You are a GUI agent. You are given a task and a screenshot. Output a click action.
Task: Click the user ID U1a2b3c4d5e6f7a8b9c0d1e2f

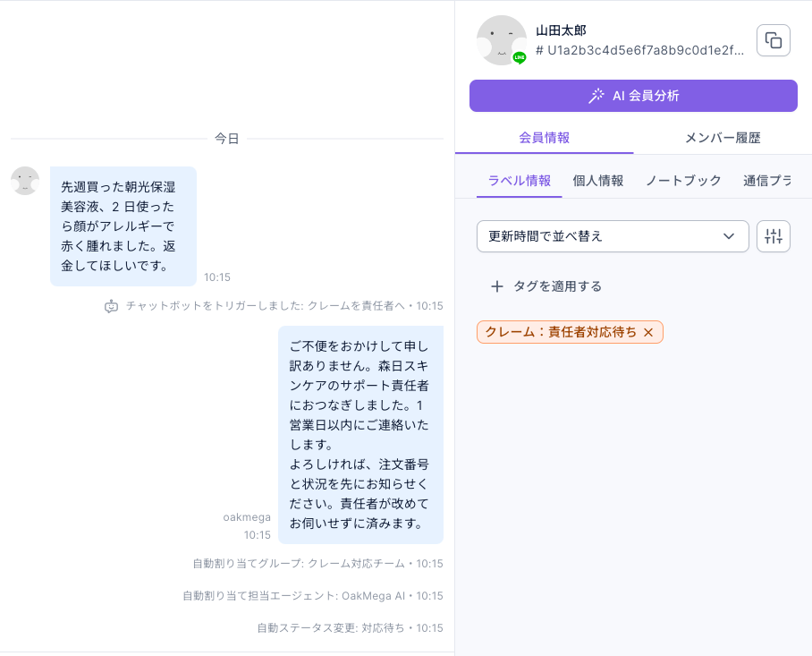click(x=640, y=50)
